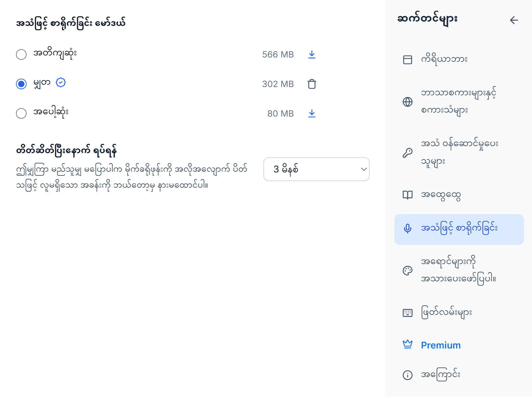This screenshot has width=532, height=397.
Task: Download the 566 MB dictation model
Action: point(312,54)
